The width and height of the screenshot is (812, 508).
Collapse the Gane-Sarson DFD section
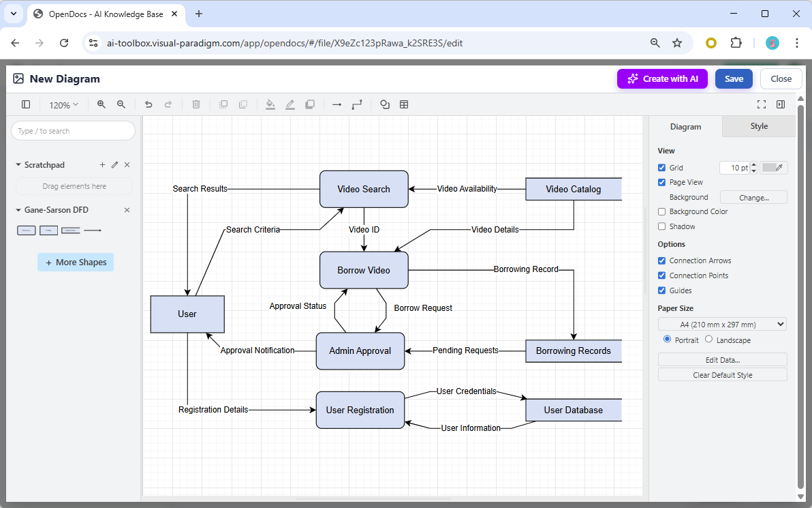coord(16,209)
